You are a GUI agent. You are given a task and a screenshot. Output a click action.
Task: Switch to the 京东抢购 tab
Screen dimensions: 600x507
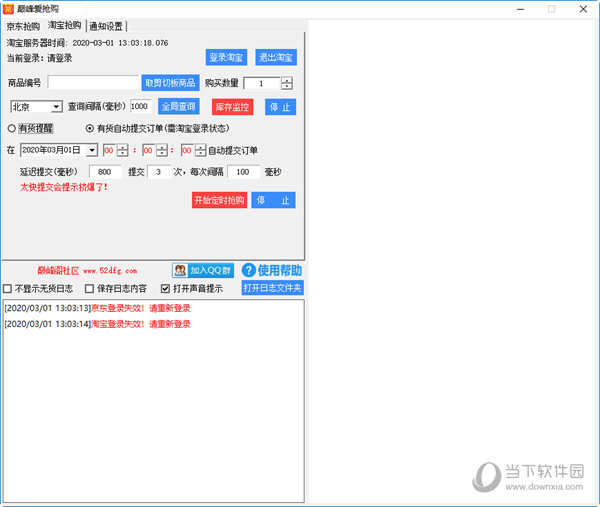(x=23, y=26)
